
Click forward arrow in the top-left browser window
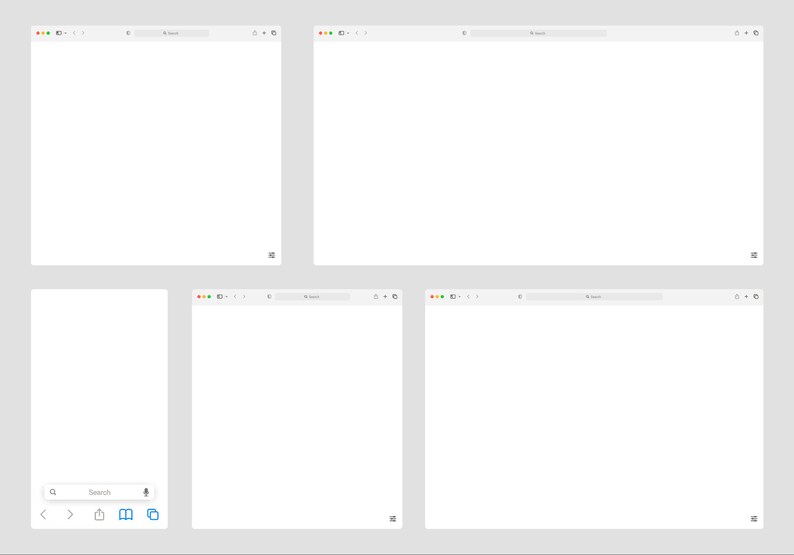click(83, 33)
